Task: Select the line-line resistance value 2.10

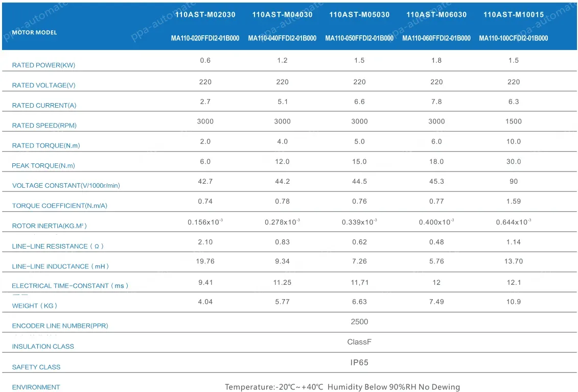Action: [x=205, y=242]
